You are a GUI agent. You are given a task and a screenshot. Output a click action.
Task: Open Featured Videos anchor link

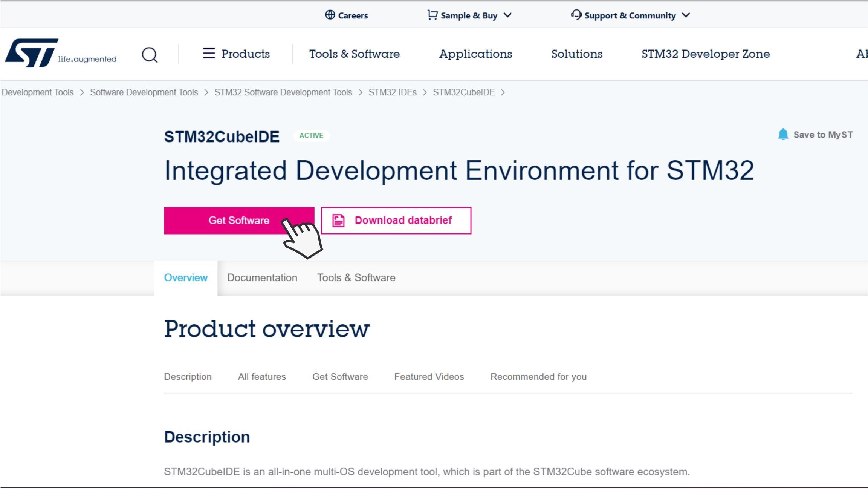pyautogui.click(x=429, y=377)
